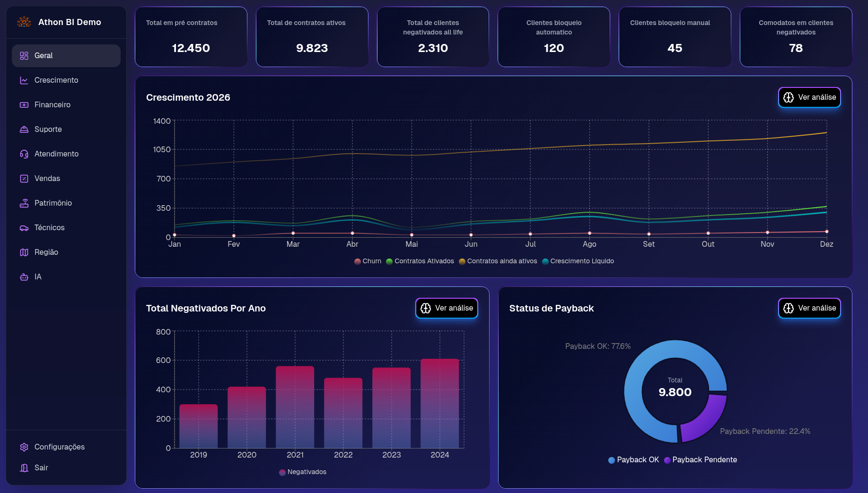Click the Suporte icon in sidebar
The height and width of the screenshot is (493, 868).
pyautogui.click(x=24, y=130)
